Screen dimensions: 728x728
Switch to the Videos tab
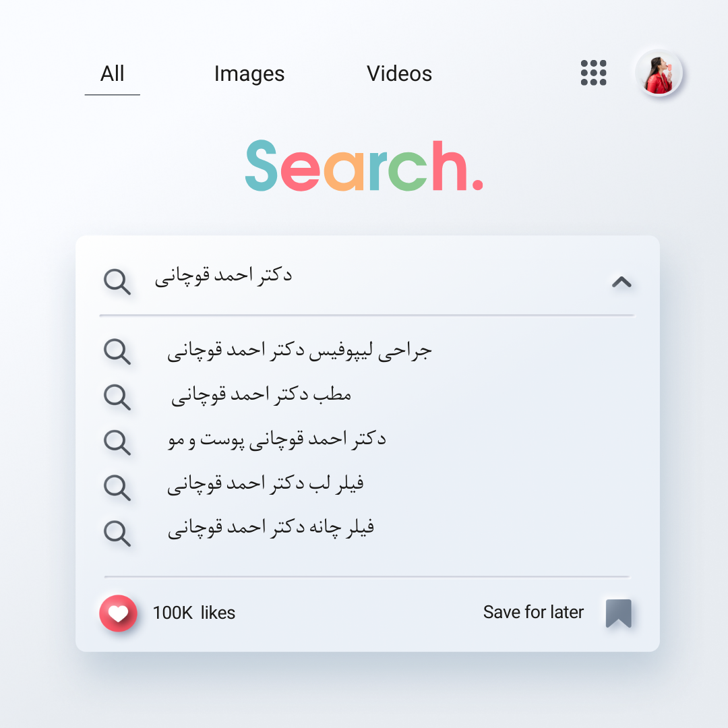[x=399, y=74]
